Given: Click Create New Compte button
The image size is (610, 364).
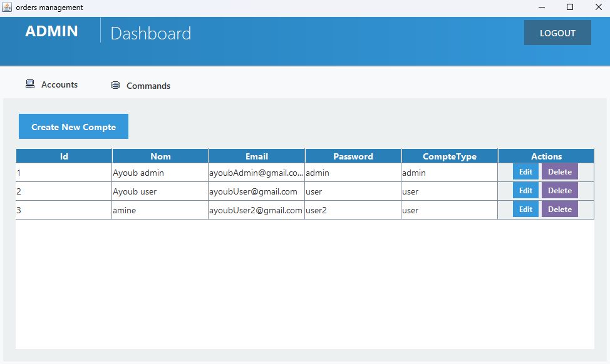Looking at the screenshot, I should [73, 126].
